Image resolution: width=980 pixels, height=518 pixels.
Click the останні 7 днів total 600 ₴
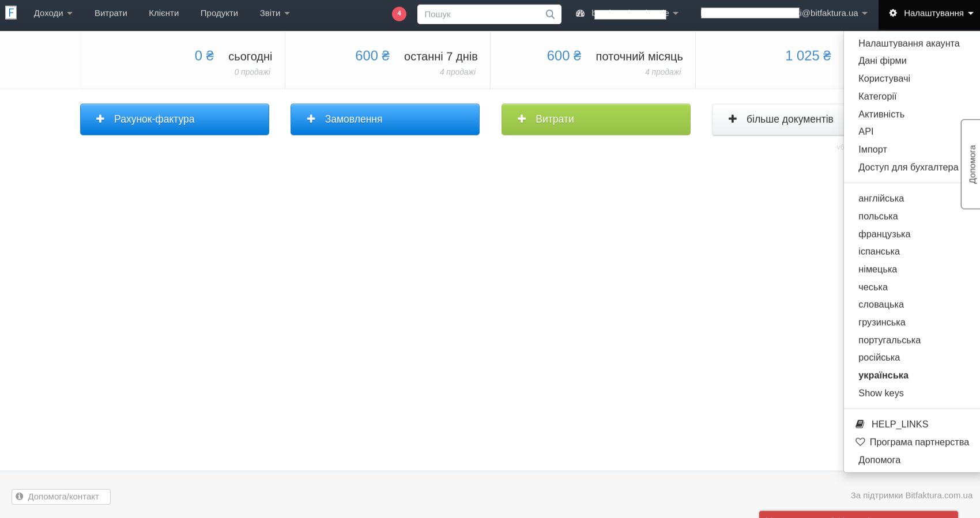(x=372, y=56)
